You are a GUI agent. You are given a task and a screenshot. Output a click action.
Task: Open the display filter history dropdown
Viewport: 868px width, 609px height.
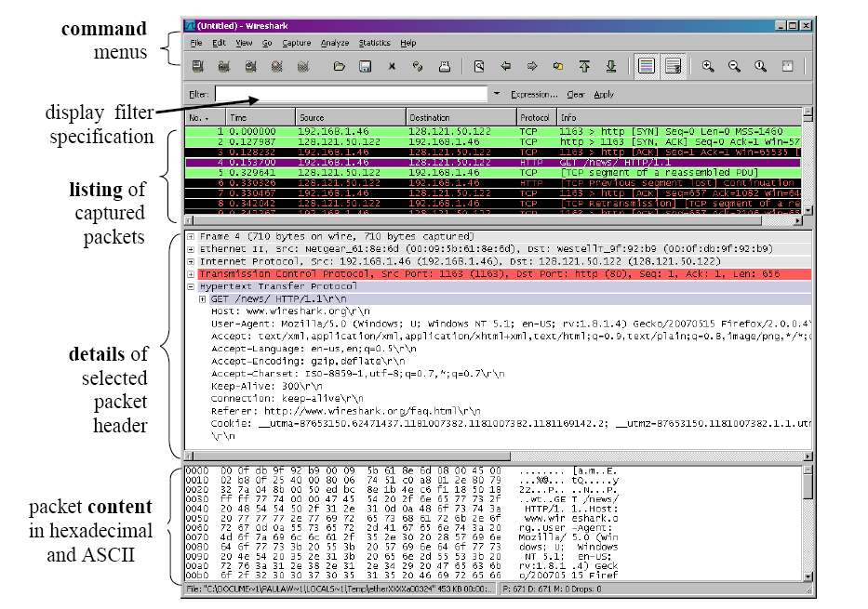click(497, 94)
